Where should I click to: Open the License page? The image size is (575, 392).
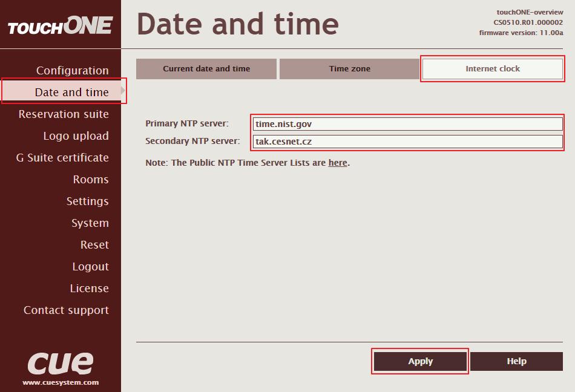click(89, 289)
